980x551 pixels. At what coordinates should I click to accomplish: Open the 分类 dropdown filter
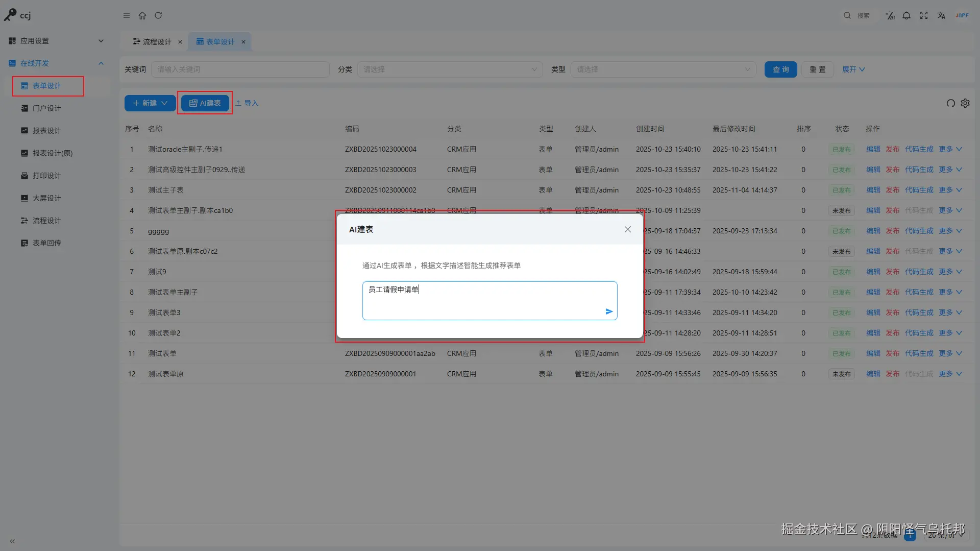[x=450, y=69]
